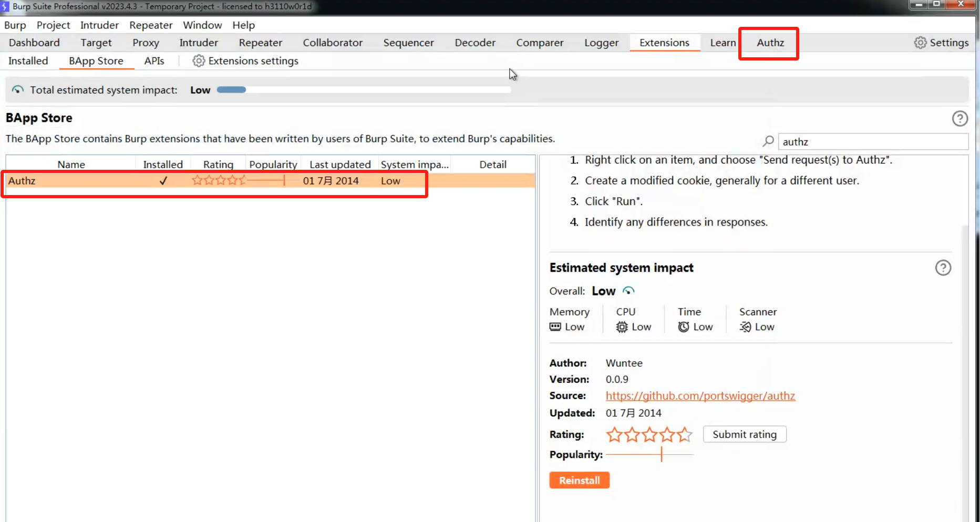Switch to the Logger tab
Screen dimensions: 980x522
(x=601, y=43)
